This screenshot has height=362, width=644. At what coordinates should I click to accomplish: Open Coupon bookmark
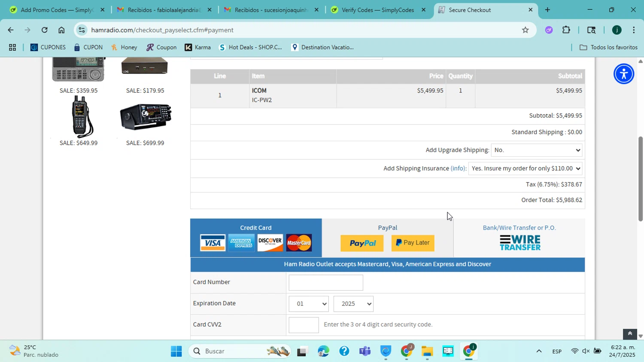coord(161,47)
